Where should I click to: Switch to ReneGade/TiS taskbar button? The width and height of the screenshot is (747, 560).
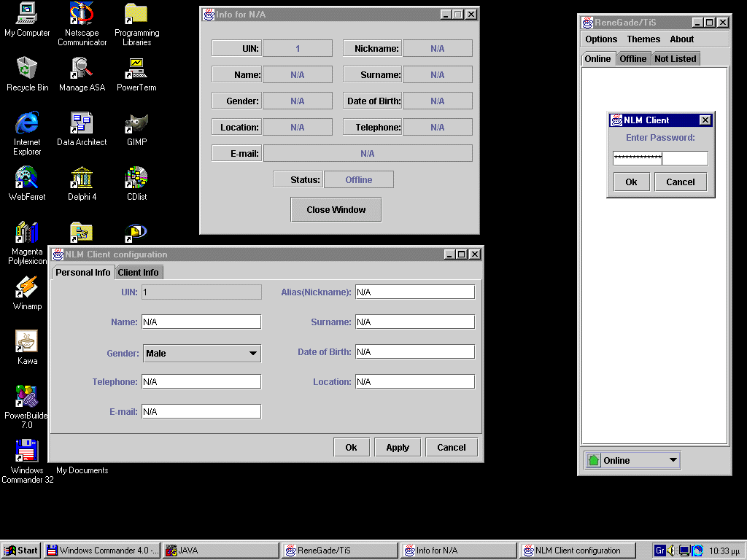pyautogui.click(x=340, y=551)
